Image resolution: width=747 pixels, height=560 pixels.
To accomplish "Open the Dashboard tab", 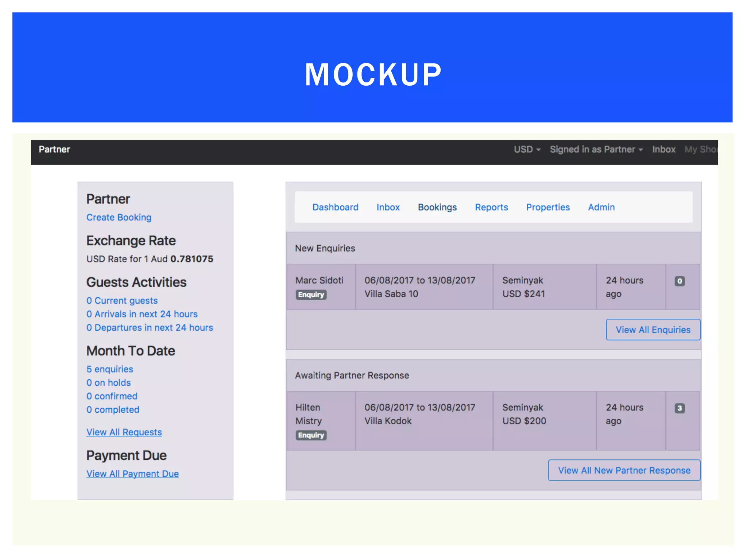I will pyautogui.click(x=335, y=207).
